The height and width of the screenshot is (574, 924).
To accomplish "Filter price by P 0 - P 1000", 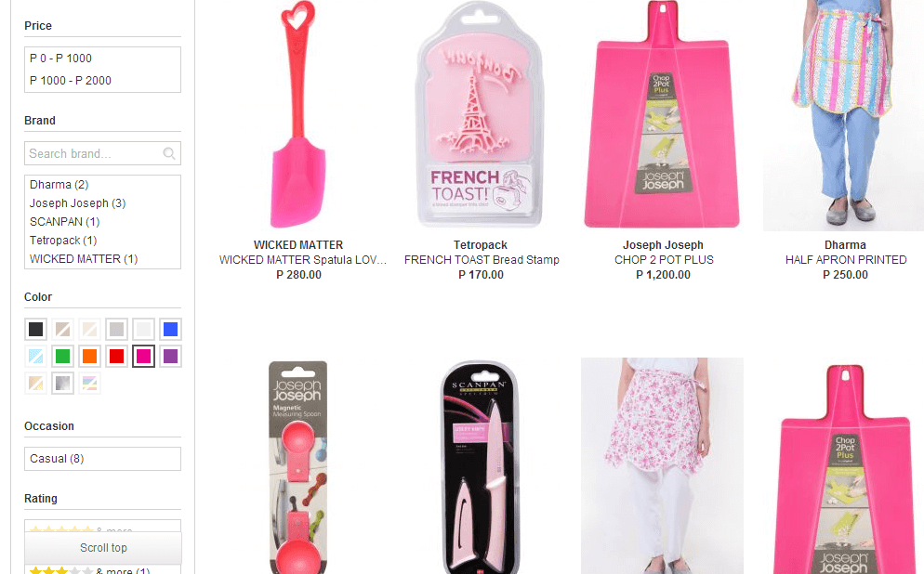I will tap(60, 59).
